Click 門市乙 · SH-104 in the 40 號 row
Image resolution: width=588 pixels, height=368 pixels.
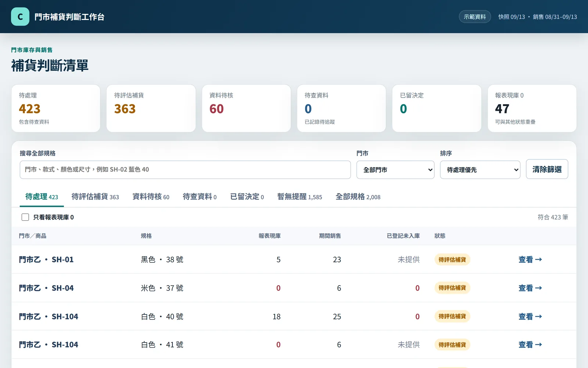(49, 316)
